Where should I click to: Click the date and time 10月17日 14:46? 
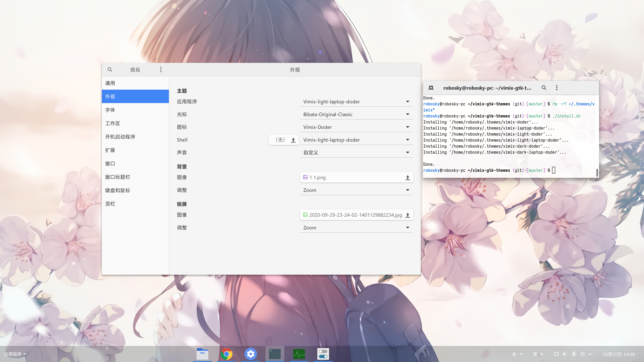click(619, 354)
